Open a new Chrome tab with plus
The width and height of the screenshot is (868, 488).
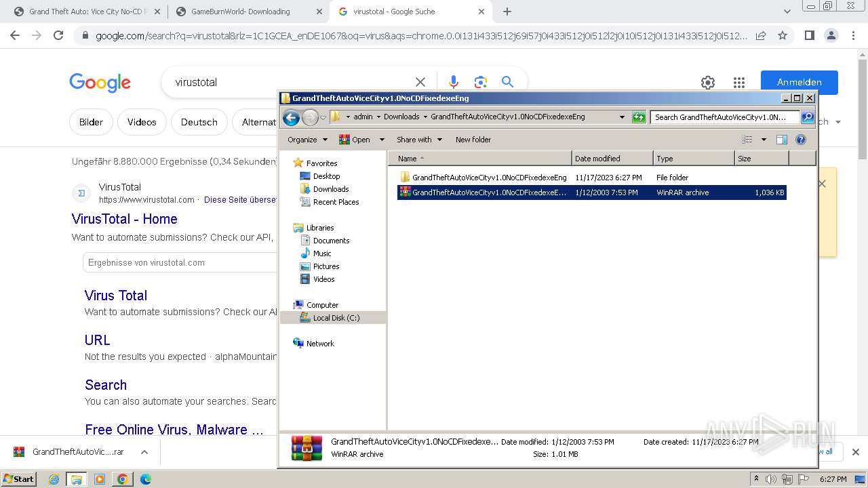pyautogui.click(x=507, y=12)
